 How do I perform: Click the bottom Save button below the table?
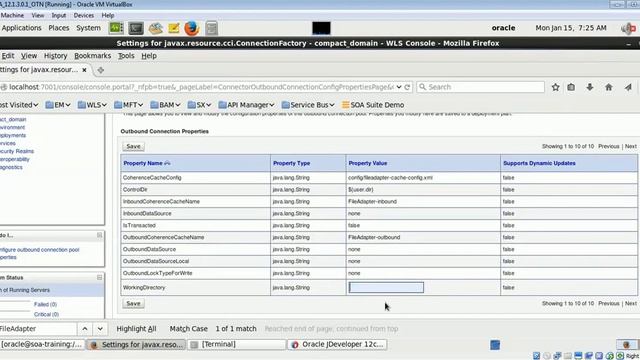(x=133, y=304)
